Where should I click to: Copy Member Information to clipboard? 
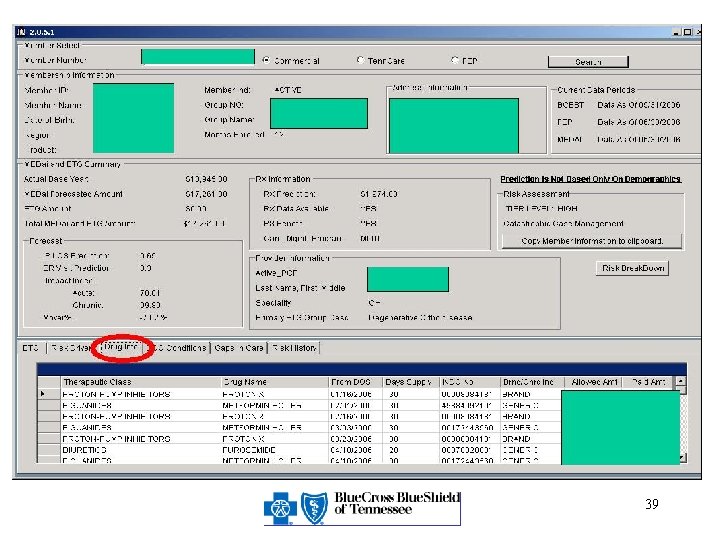coord(591,241)
